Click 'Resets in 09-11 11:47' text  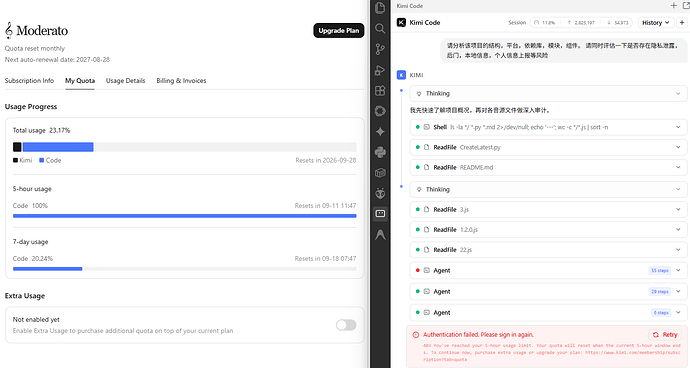[x=325, y=206]
